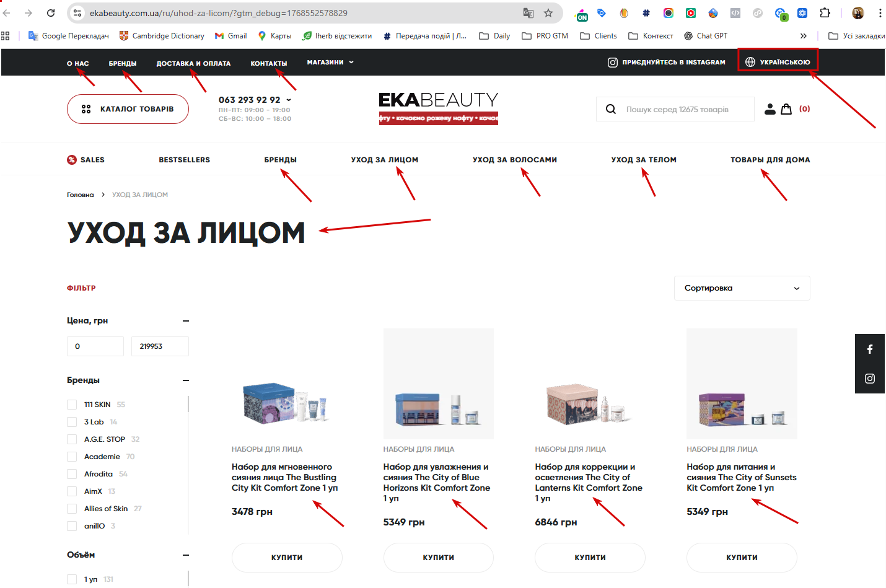Viewport: 886px width, 588px height.
Task: Click the maximum price field 219953
Action: pos(160,346)
